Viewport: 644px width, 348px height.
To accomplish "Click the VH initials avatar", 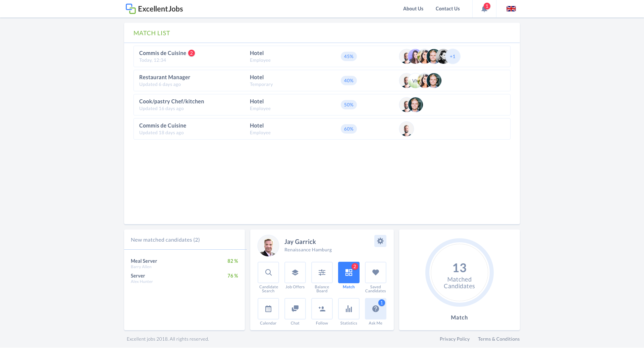I will click(x=415, y=81).
